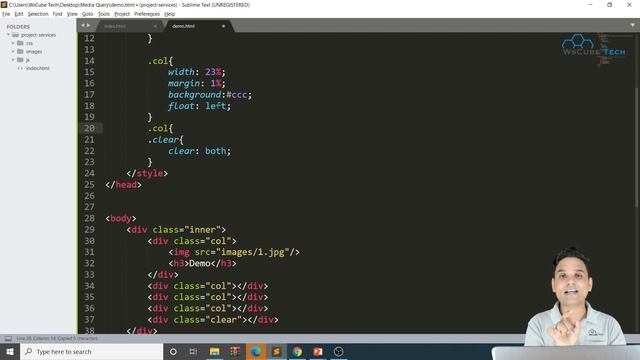Expand the images folder
This screenshot has width=640, height=360.
[13, 51]
